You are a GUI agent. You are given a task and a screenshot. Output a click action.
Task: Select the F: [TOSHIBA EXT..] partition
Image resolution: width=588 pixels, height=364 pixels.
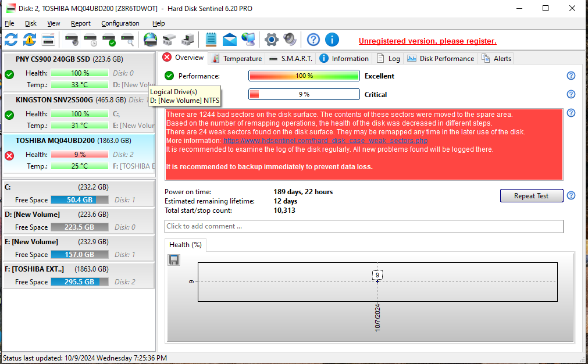click(79, 276)
